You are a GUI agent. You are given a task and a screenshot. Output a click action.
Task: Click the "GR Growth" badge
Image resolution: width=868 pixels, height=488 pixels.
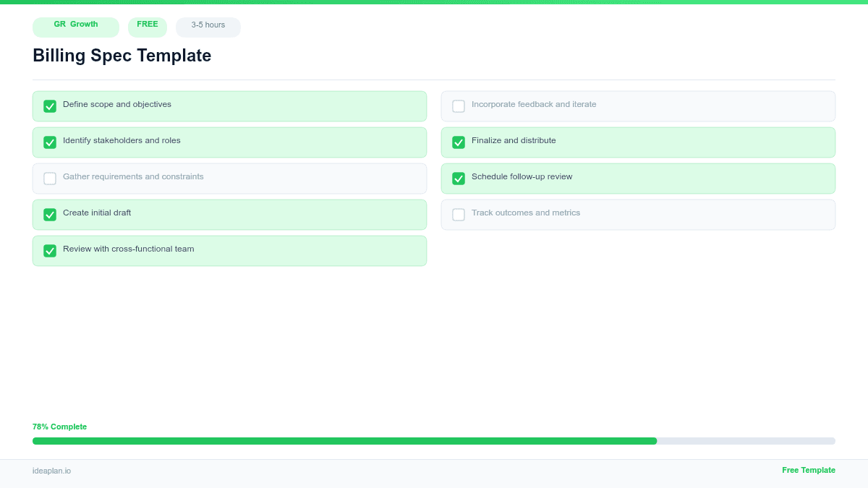[x=75, y=27]
